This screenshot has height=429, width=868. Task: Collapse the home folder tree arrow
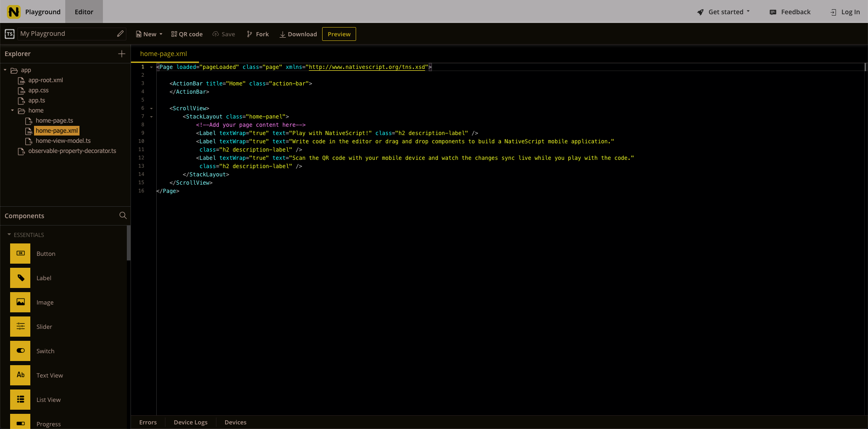point(12,110)
